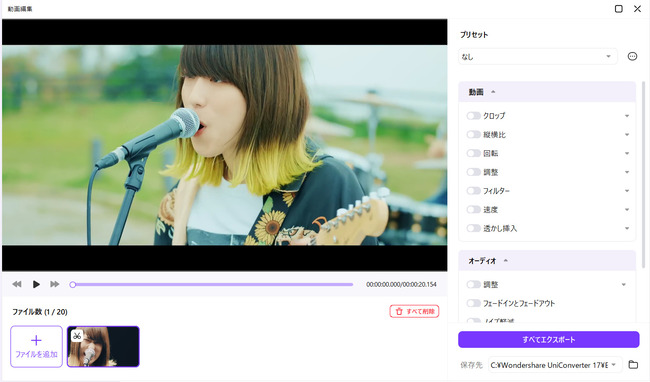Click the すべて削除 button
The width and height of the screenshot is (650, 382).
point(414,311)
